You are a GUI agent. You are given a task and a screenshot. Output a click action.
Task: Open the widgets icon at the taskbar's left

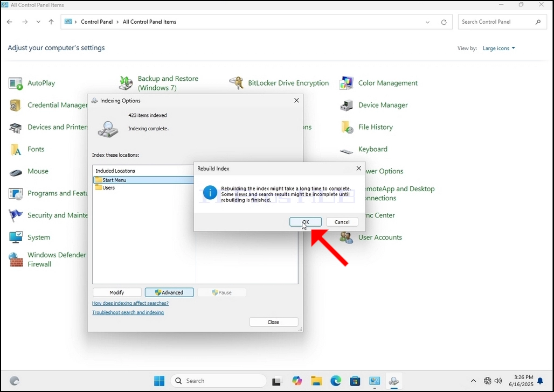(x=15, y=381)
